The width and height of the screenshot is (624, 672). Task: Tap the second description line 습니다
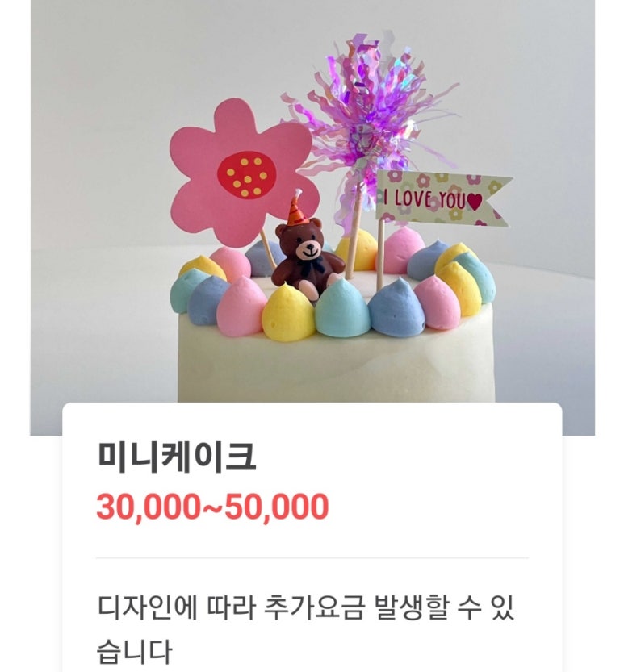(x=134, y=651)
